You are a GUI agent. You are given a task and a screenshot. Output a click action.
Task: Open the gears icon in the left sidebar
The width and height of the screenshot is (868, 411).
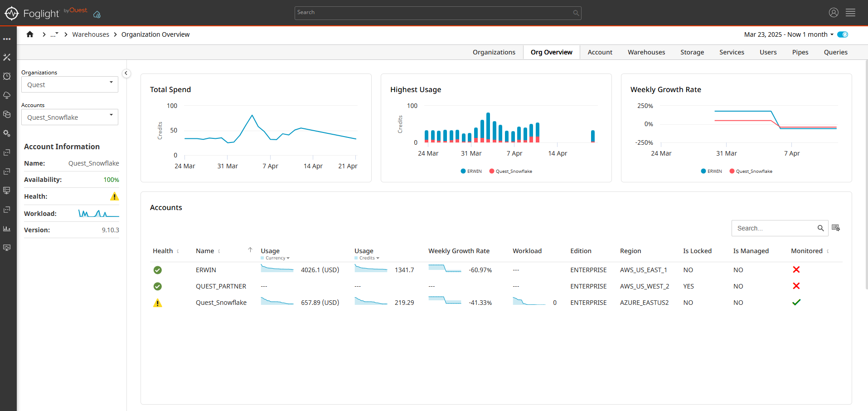pyautogui.click(x=7, y=133)
